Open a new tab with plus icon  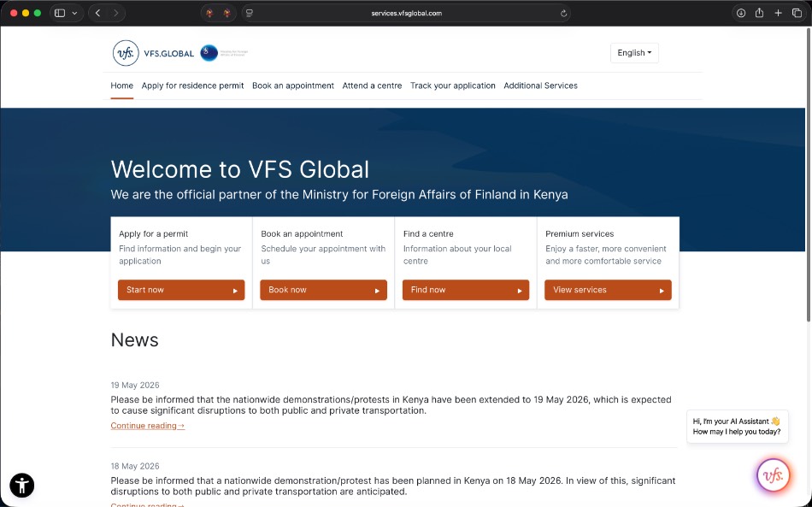click(x=778, y=14)
